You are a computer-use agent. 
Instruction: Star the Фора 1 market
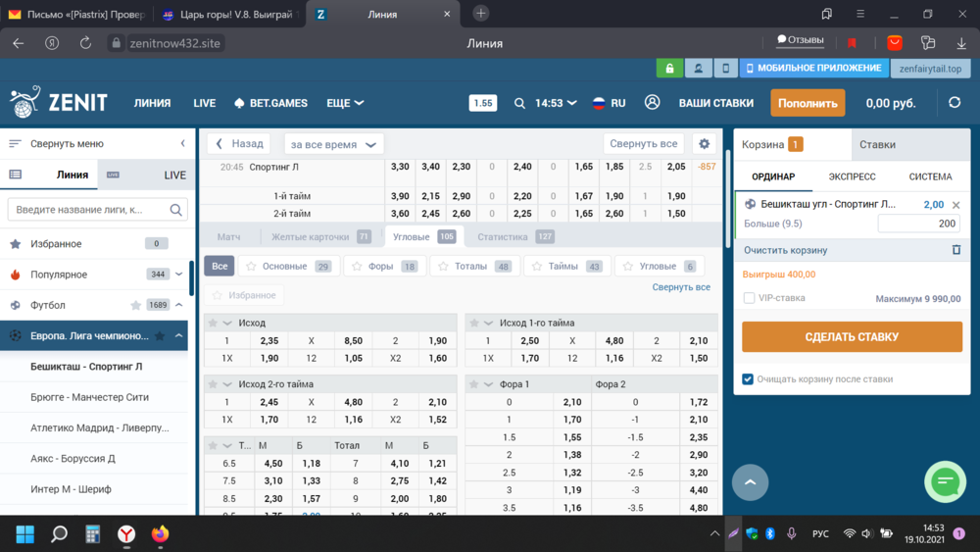[473, 383]
